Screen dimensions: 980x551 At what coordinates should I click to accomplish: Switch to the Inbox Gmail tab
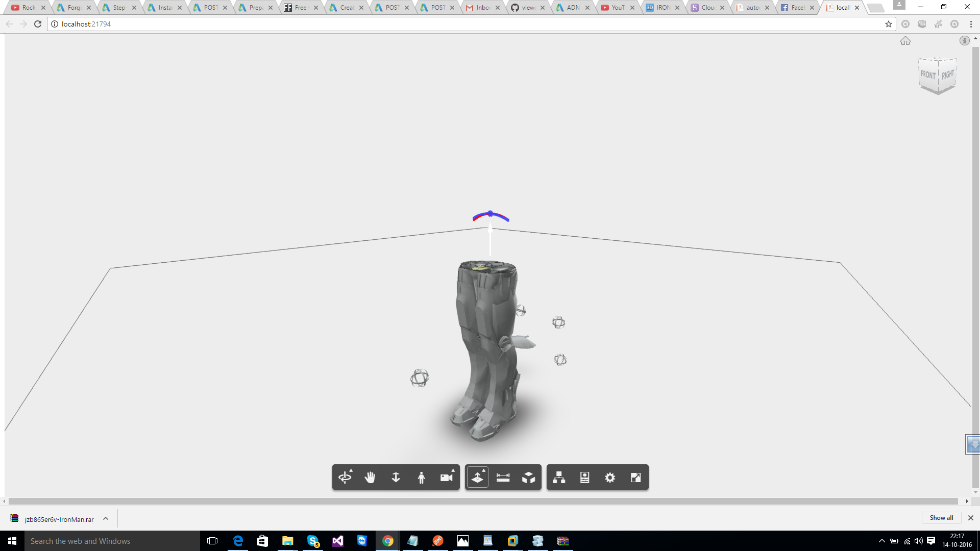click(x=482, y=8)
